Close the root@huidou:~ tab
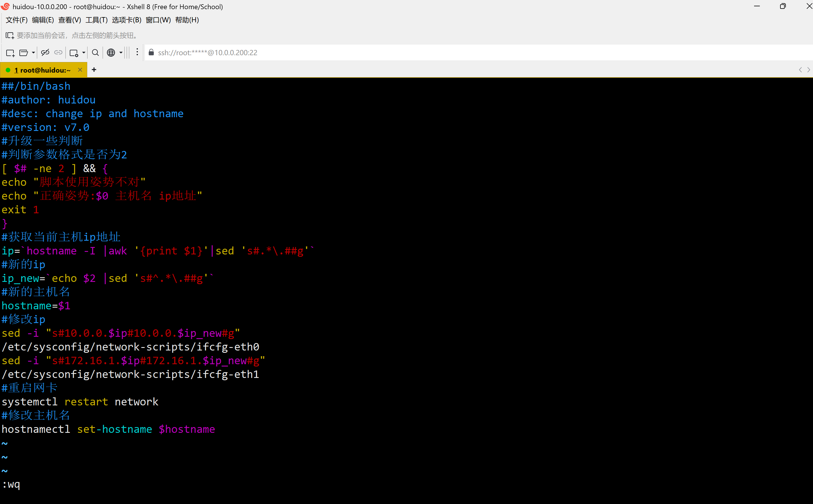This screenshot has height=504, width=813. pyautogui.click(x=80, y=70)
